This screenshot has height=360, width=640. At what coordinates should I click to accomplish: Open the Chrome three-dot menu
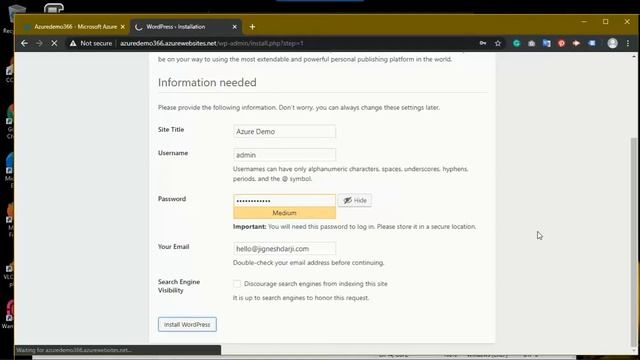(628, 43)
